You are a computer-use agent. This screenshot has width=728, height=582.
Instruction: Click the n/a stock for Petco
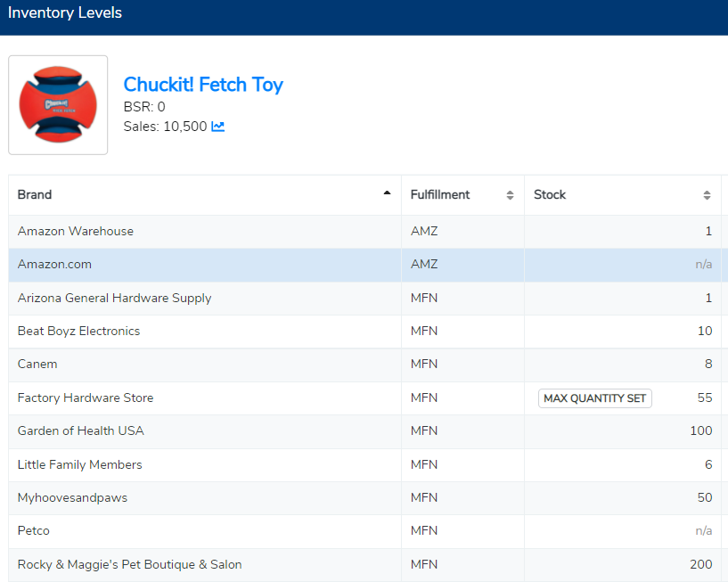(703, 531)
